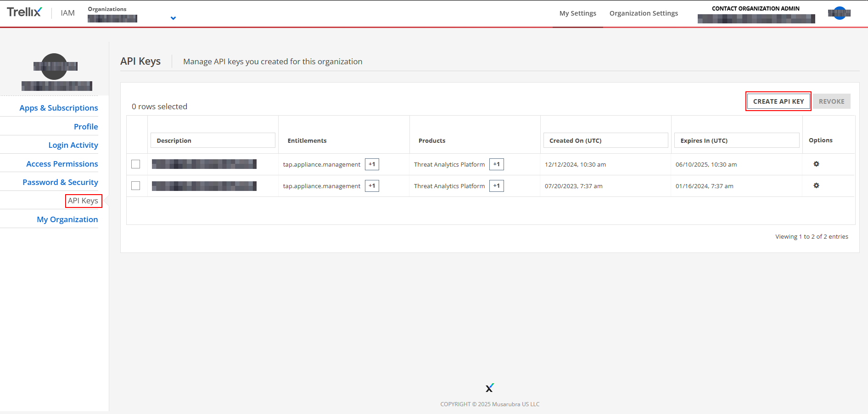Select checkbox for key created 12/12/2024
The image size is (868, 414).
[136, 164]
